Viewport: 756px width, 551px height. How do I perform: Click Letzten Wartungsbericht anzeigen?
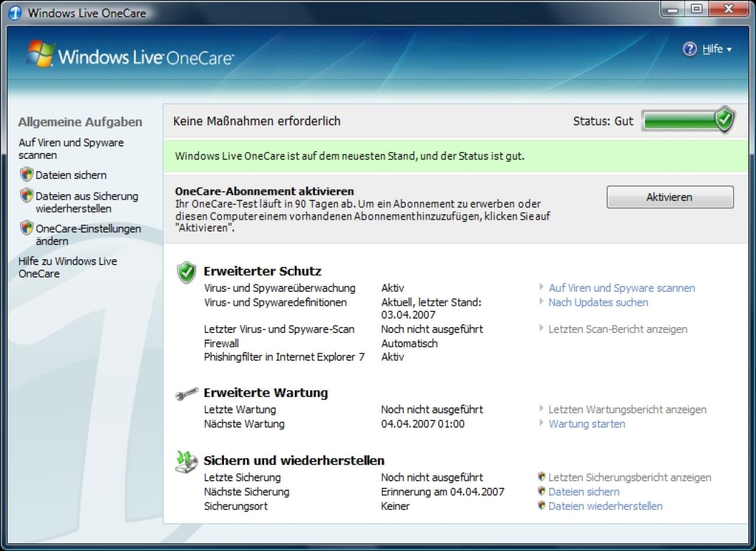tap(627, 409)
